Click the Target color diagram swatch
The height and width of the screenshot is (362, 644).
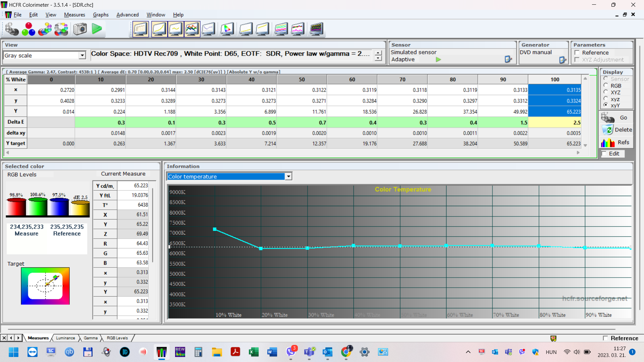45,286
